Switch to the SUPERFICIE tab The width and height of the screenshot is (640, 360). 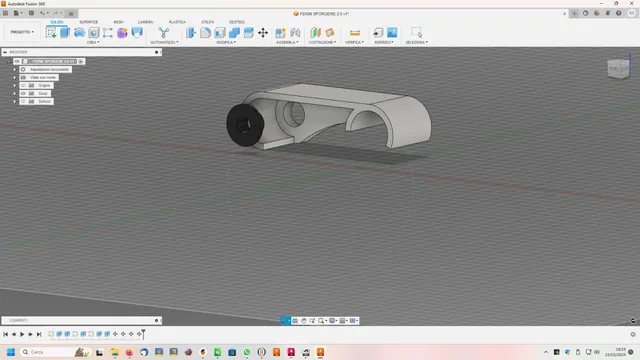pos(89,22)
